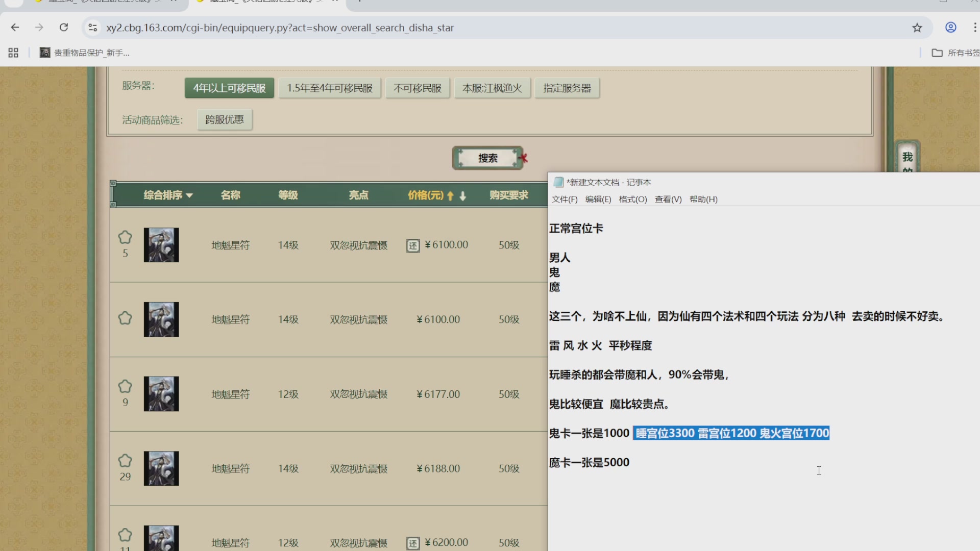Select the 指定服务器 server button

pyautogui.click(x=567, y=88)
